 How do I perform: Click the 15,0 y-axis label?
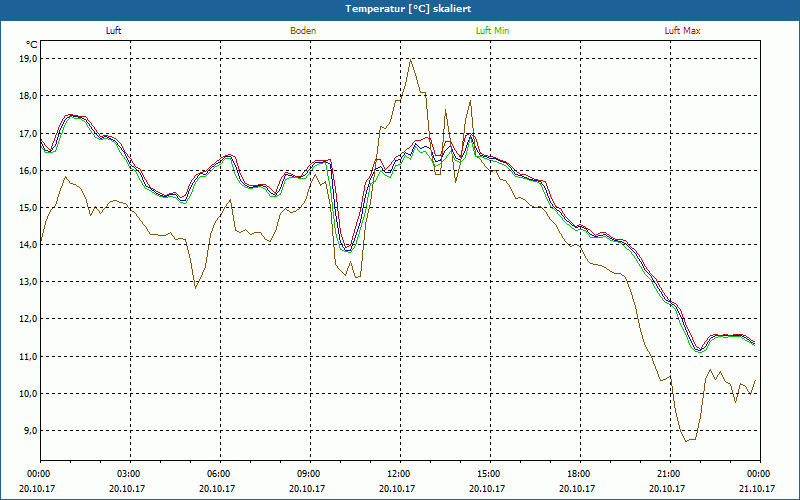pyautogui.click(x=29, y=208)
